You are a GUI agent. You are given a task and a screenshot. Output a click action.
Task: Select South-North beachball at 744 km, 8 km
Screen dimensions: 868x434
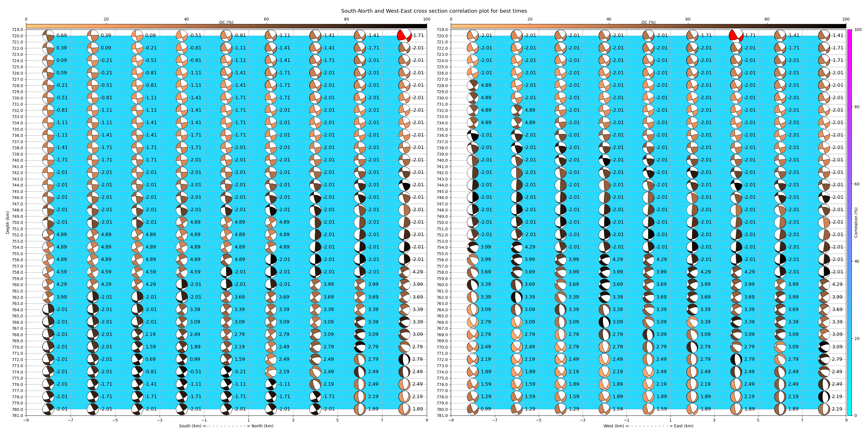click(404, 185)
